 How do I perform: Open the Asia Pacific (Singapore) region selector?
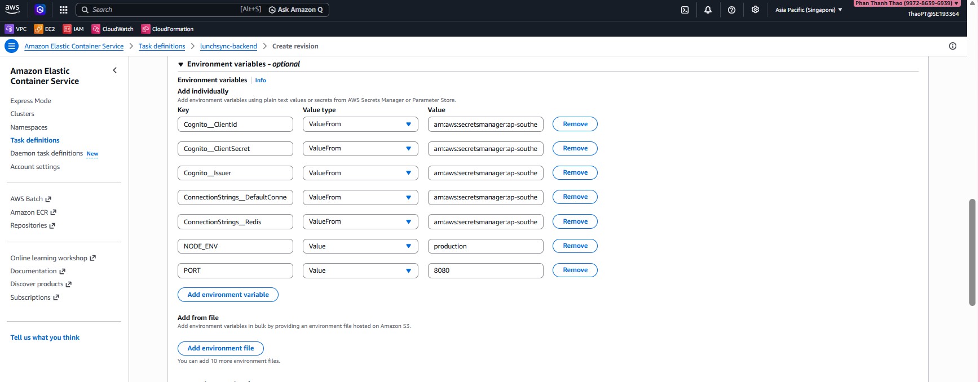[x=809, y=10]
